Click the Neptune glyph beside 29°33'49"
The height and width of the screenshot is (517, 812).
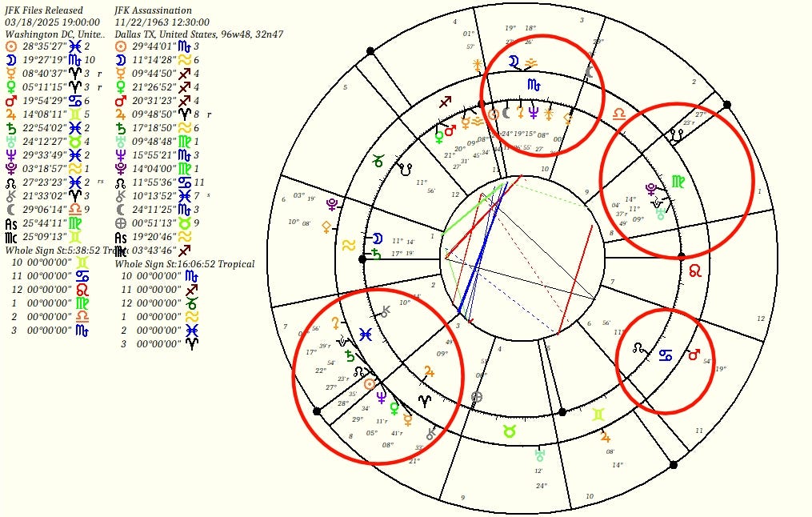(11, 155)
